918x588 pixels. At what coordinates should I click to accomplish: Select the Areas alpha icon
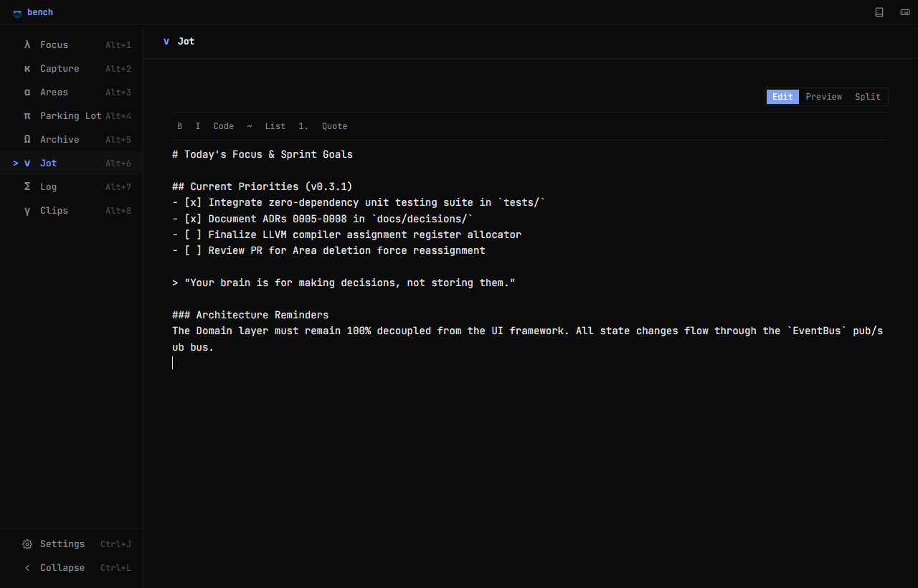point(27,92)
